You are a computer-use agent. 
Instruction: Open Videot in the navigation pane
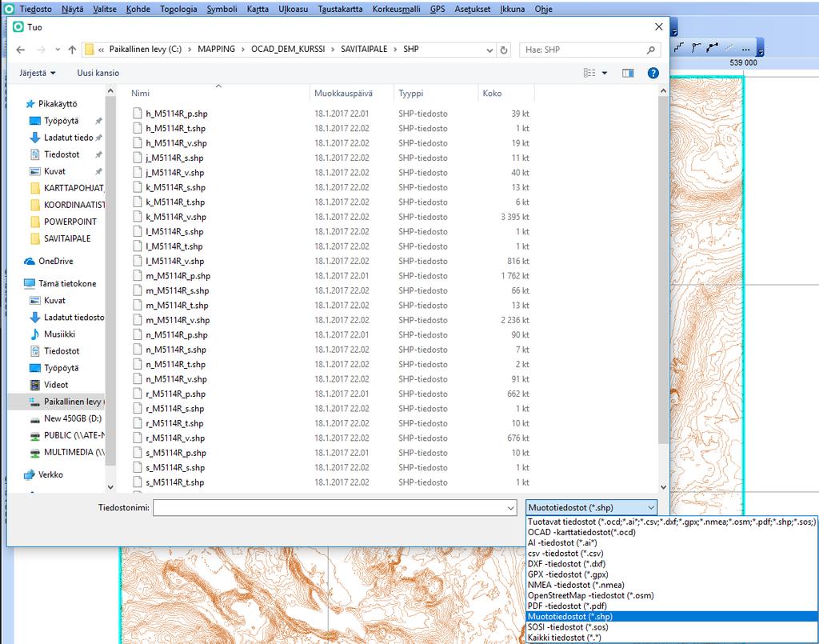point(56,385)
